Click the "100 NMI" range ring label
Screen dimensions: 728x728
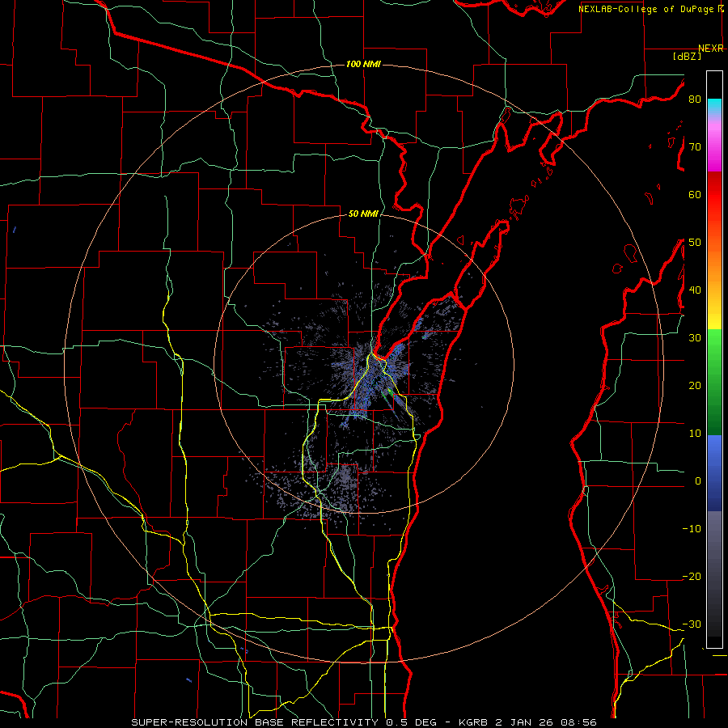point(363,64)
